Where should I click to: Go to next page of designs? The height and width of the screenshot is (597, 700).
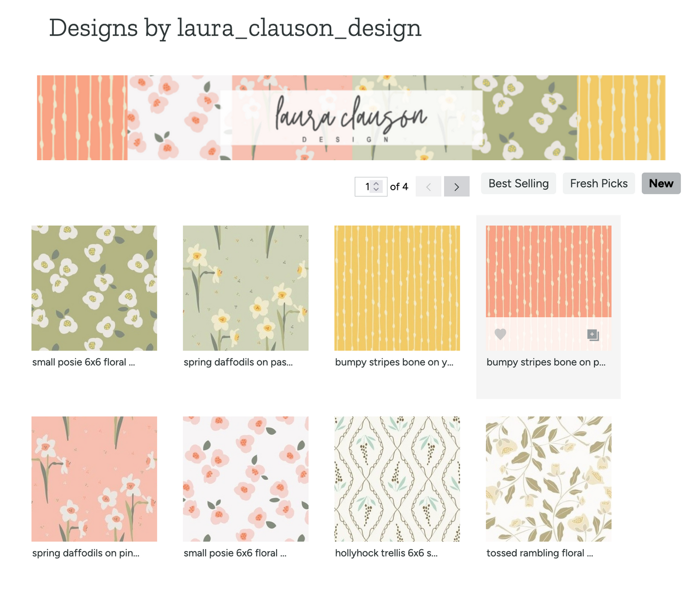tap(456, 186)
